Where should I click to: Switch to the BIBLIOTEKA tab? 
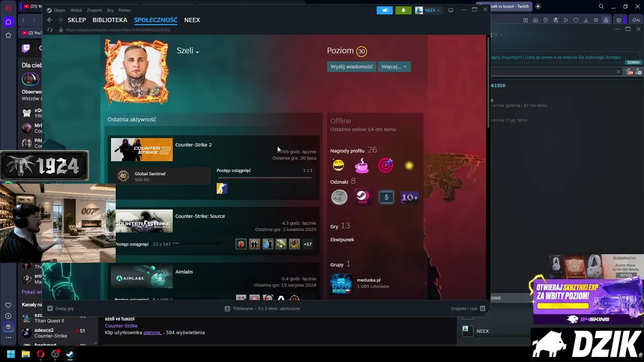(110, 20)
